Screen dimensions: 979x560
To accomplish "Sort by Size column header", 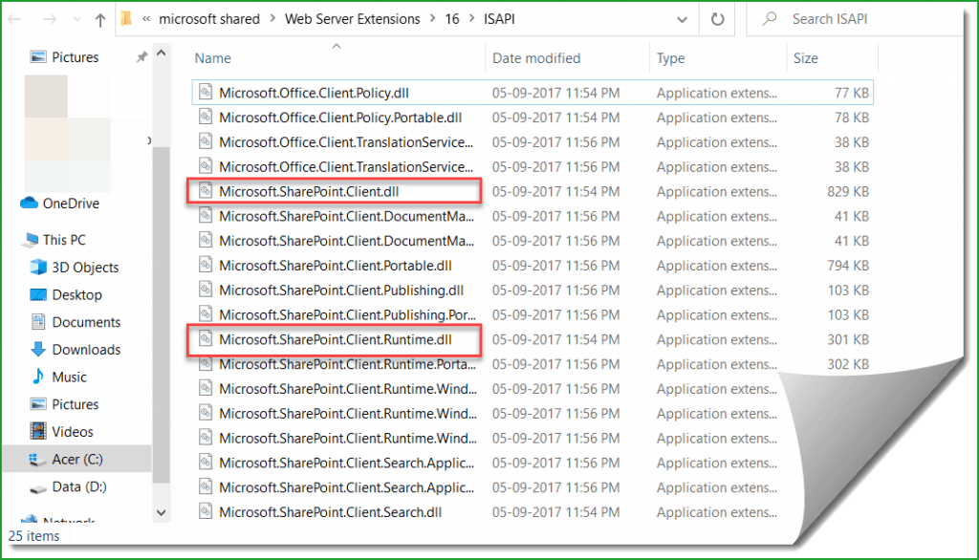I will click(805, 58).
